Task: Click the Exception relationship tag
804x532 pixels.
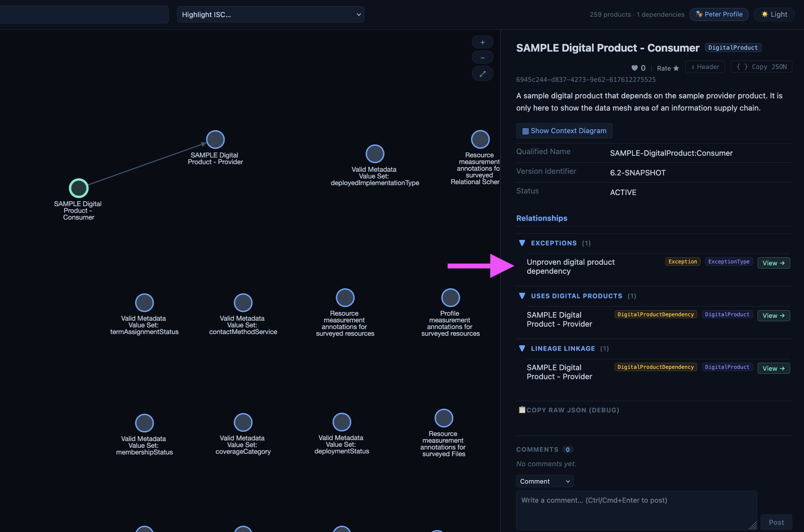Action: [x=682, y=261]
